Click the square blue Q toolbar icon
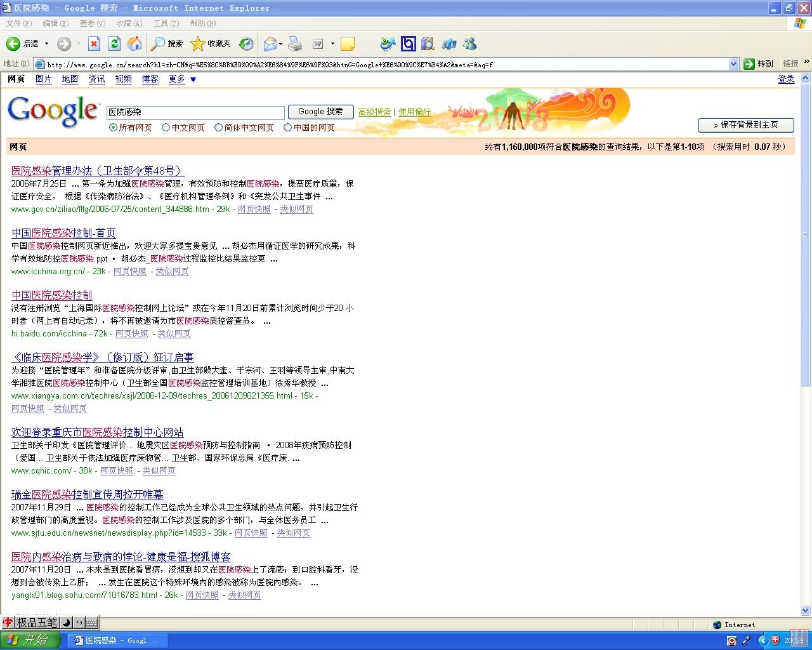Image resolution: width=812 pixels, height=650 pixels. [x=409, y=44]
